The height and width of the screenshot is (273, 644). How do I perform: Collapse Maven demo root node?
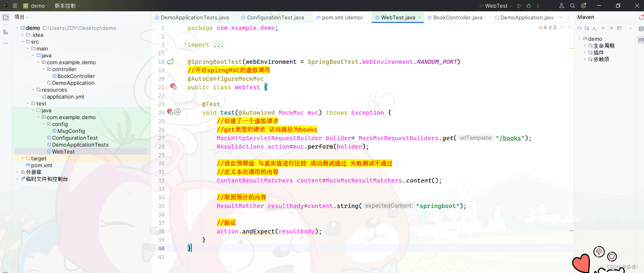pos(579,39)
